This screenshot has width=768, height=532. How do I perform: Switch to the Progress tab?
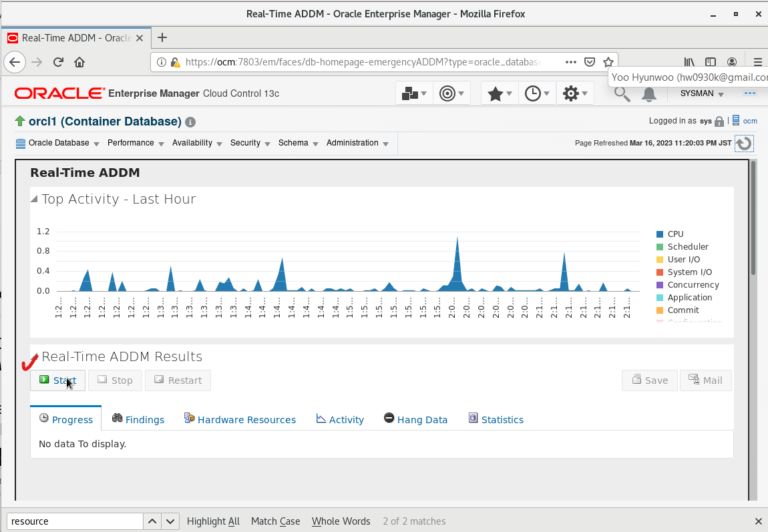point(65,419)
